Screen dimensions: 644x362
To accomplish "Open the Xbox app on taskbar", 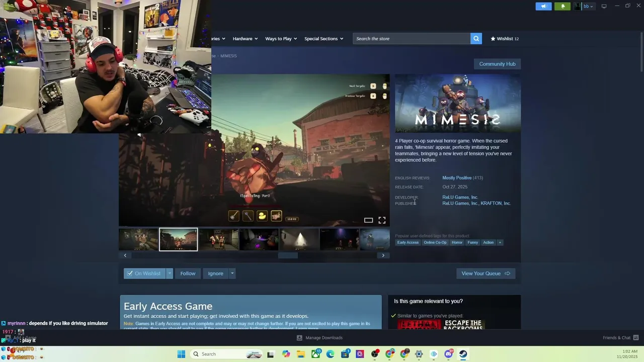I will 316,354.
